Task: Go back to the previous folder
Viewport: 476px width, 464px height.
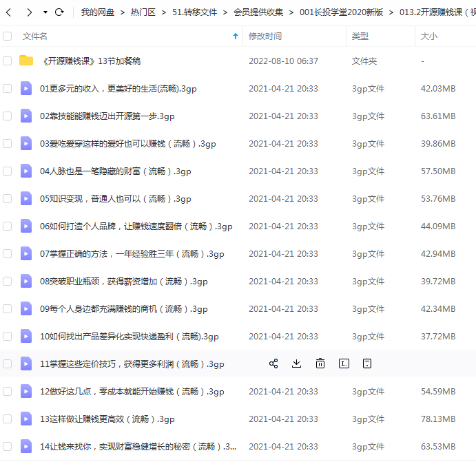Action: [x=8, y=12]
